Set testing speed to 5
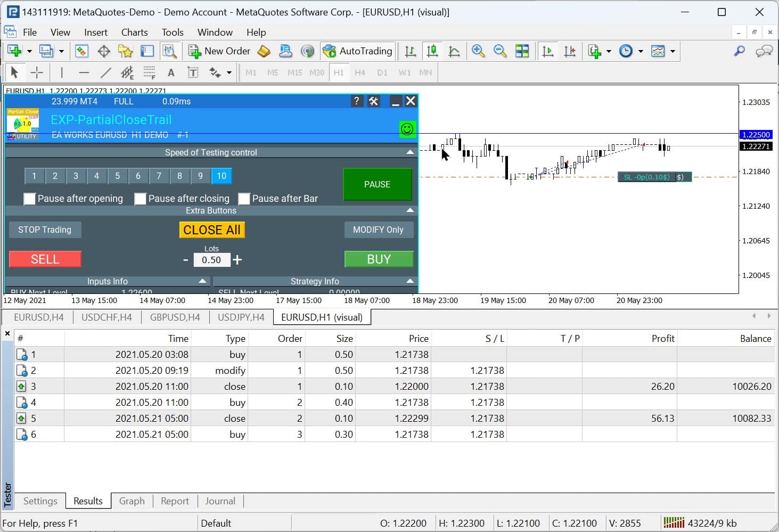 tap(117, 176)
